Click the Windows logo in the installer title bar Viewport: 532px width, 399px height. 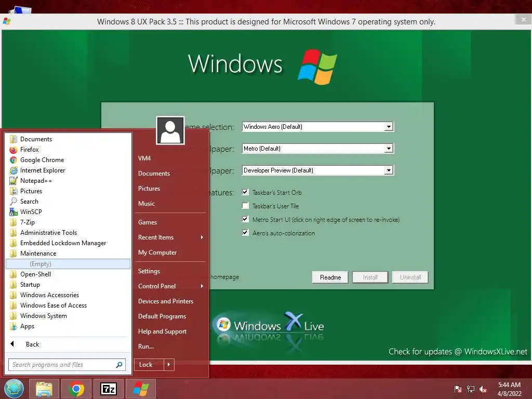click(6, 21)
